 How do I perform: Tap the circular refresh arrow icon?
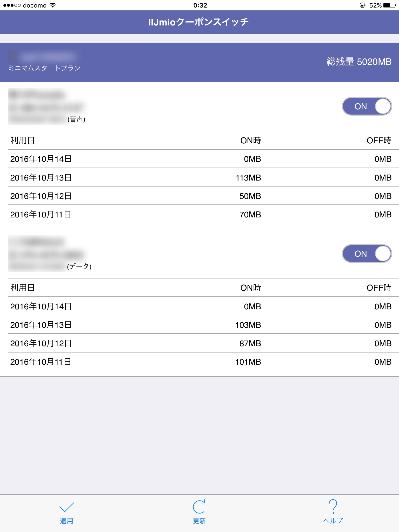(199, 507)
